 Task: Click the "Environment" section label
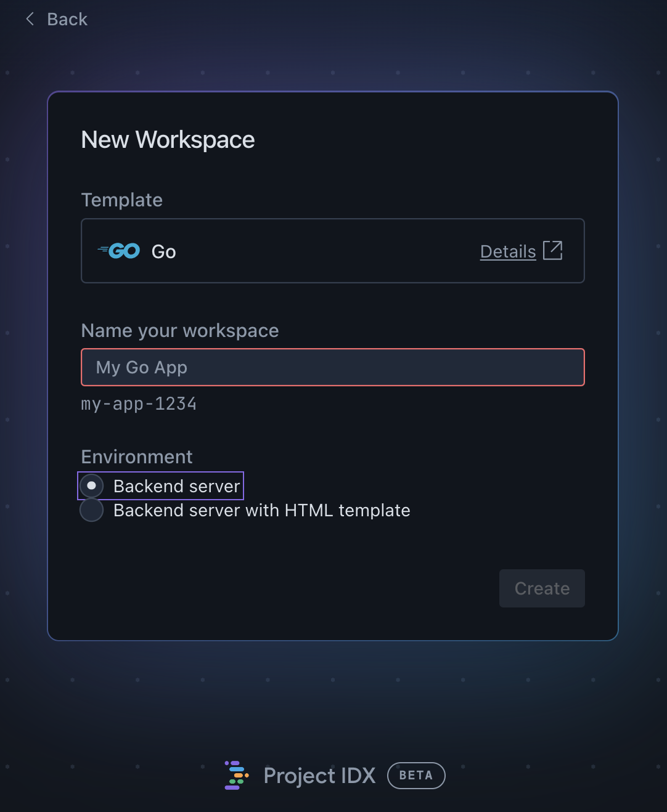point(137,457)
